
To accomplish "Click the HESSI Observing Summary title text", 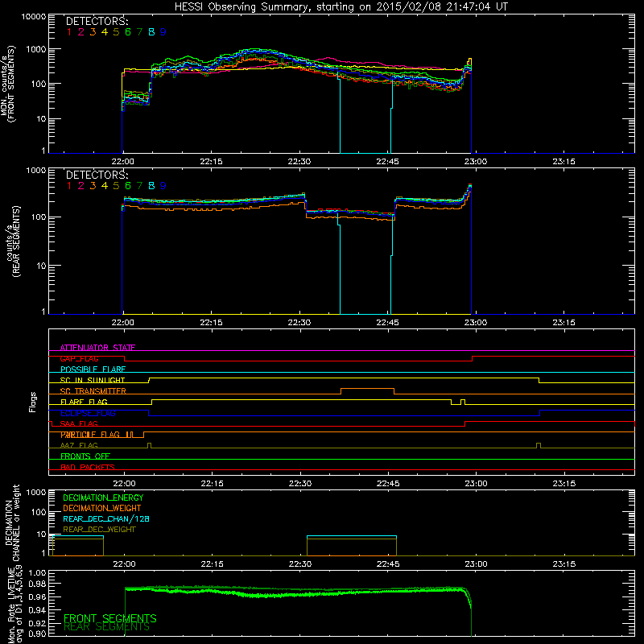I will point(341,7).
